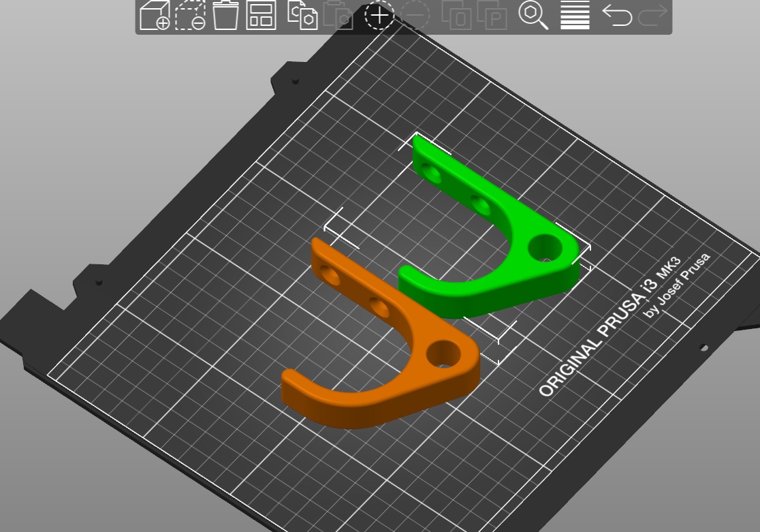Click the Delete all trash icon

point(226,14)
